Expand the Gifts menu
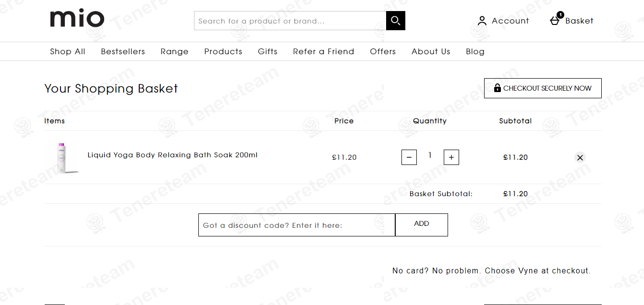644x305 pixels. point(267,51)
